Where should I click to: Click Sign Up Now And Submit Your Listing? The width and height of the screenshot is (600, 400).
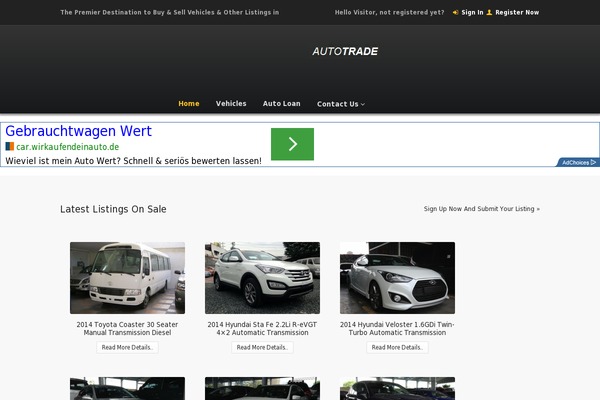click(x=482, y=209)
